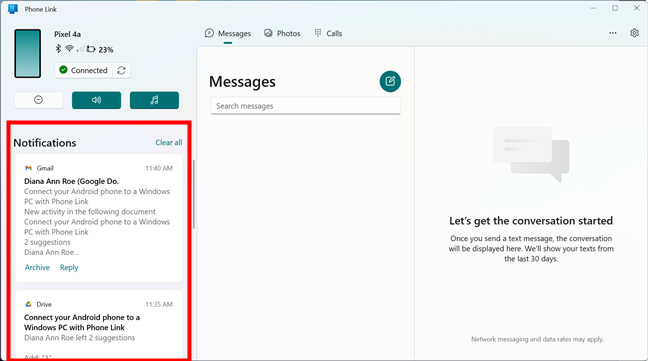This screenshot has width=648, height=361.
Task: Refresh the phone connection
Action: point(122,70)
